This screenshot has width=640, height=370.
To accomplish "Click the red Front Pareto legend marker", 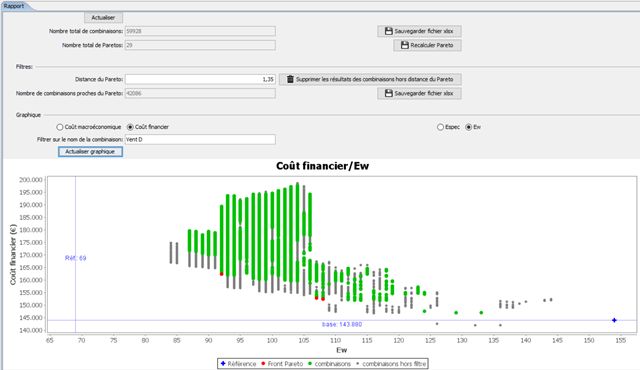I will 263,363.
